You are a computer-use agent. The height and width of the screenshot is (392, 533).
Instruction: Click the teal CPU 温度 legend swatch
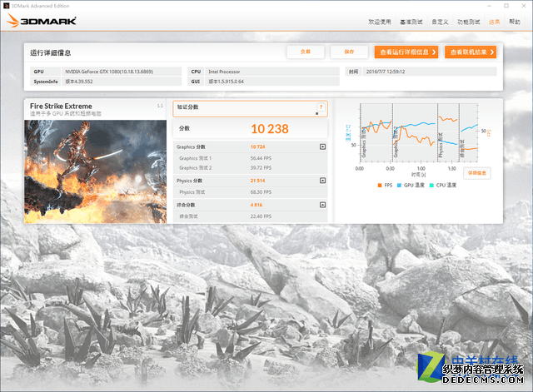click(431, 185)
